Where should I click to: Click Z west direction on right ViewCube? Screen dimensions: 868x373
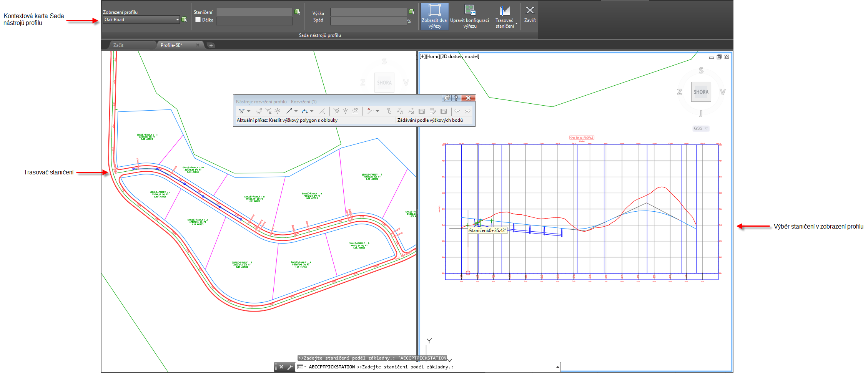click(679, 92)
